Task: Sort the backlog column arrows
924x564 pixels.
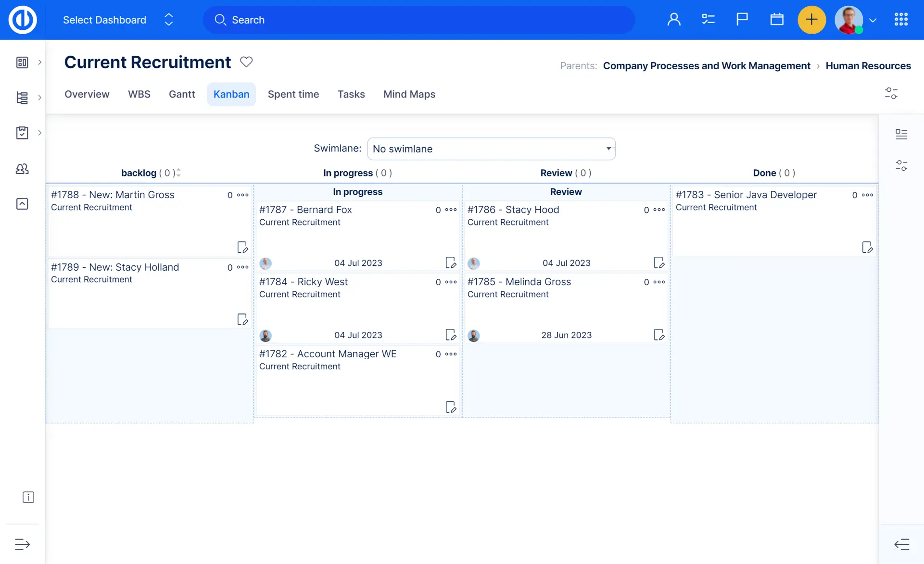Action: [178, 173]
